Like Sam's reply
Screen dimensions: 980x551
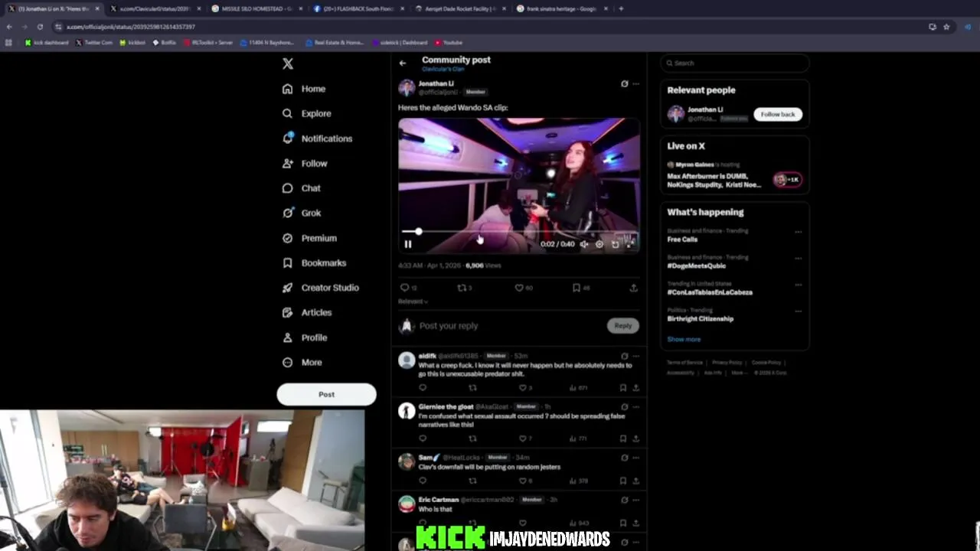[522, 481]
